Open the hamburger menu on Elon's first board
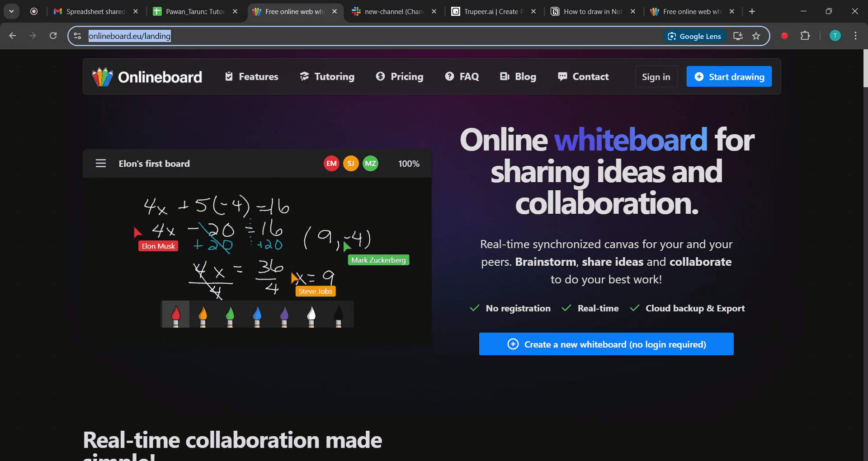 click(x=101, y=164)
